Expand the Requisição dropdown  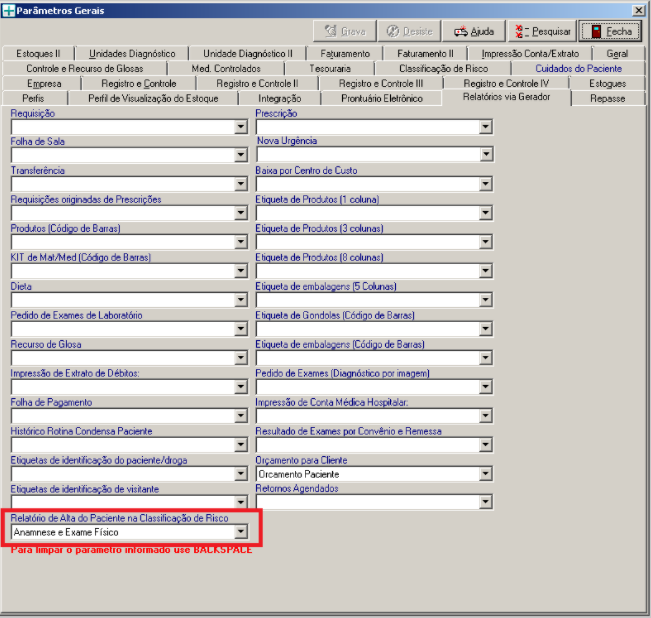[x=240, y=126]
